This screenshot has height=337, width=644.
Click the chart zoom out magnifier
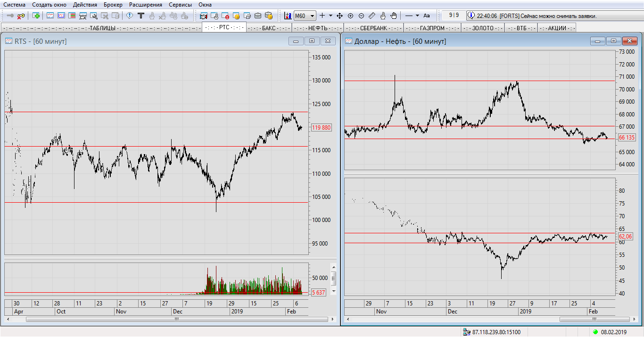361,16
